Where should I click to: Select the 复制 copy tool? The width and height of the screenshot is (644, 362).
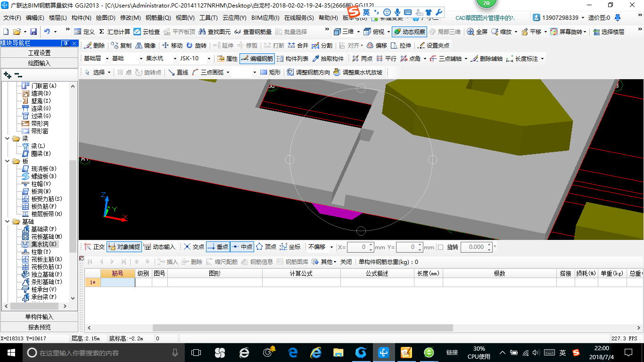(121, 46)
